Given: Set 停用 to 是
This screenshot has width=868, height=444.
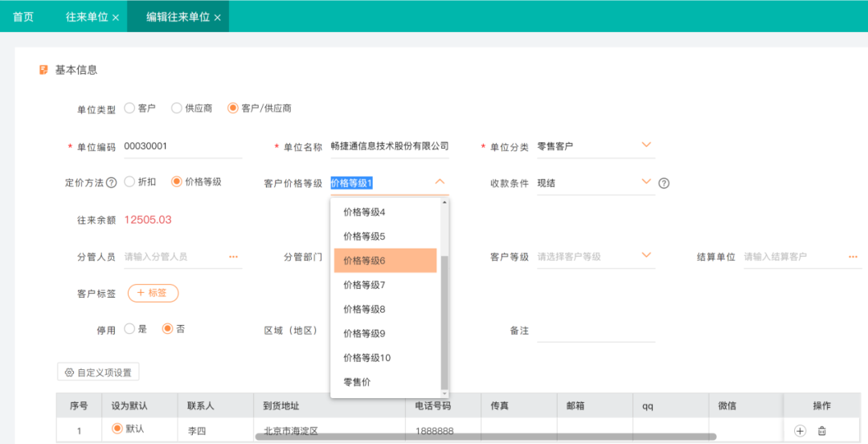Looking at the screenshot, I should click(129, 329).
